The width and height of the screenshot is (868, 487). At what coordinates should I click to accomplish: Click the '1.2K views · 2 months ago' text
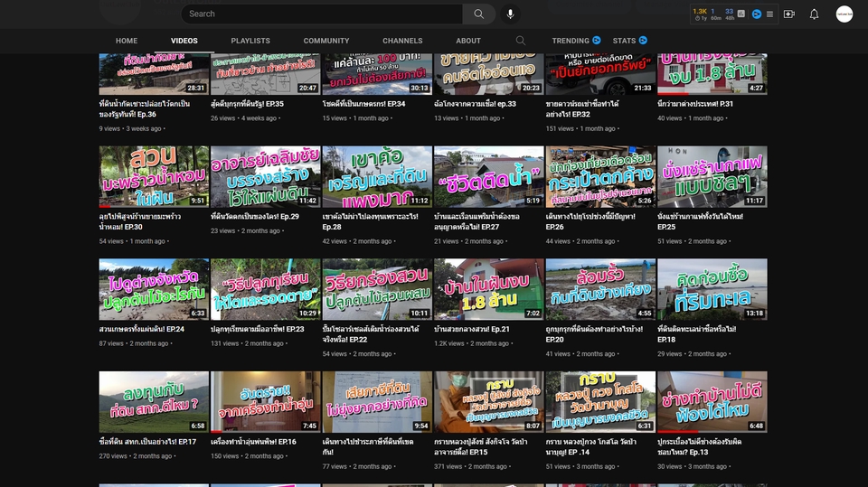pyautogui.click(x=473, y=343)
